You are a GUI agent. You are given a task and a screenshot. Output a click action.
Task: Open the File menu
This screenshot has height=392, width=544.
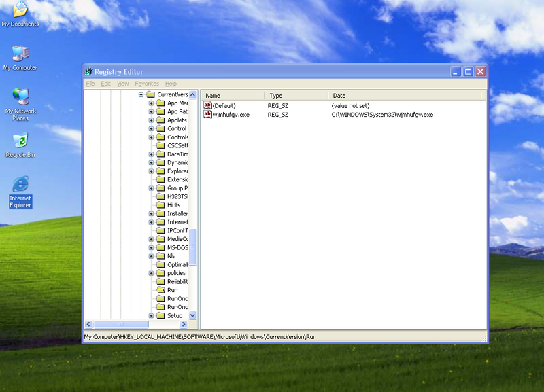[90, 84]
